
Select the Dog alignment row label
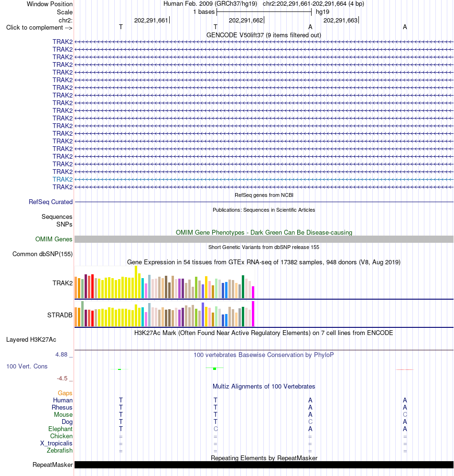pyautogui.click(x=67, y=422)
